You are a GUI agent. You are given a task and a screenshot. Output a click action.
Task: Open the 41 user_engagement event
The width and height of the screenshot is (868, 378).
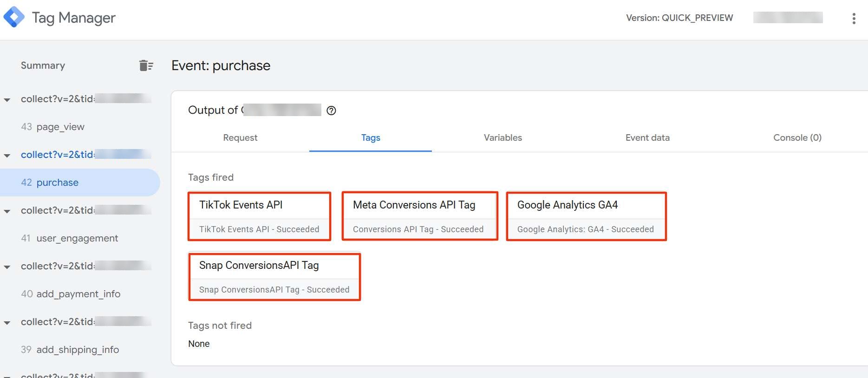[x=80, y=238]
